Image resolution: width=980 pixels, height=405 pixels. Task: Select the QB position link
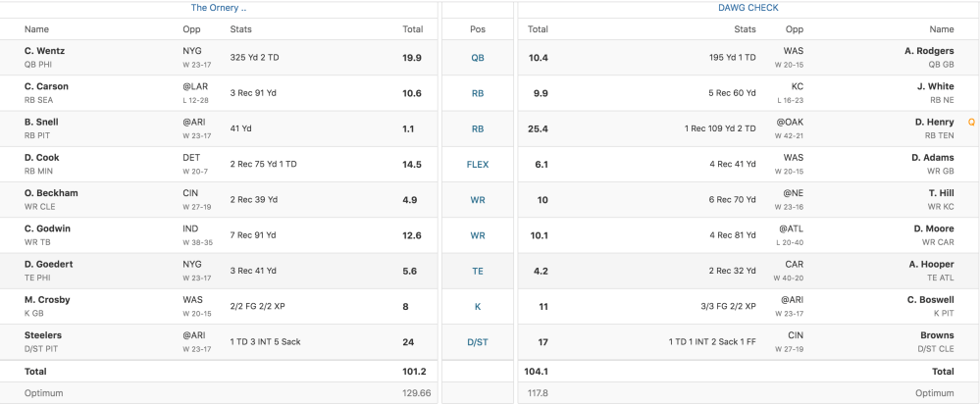tap(478, 58)
